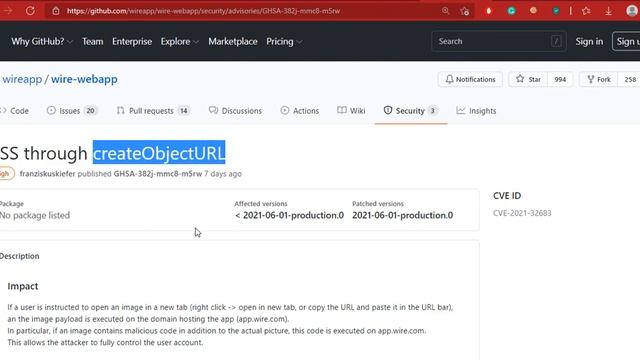Switch to the Code tab
This screenshot has height=360, width=640.
[x=15, y=111]
